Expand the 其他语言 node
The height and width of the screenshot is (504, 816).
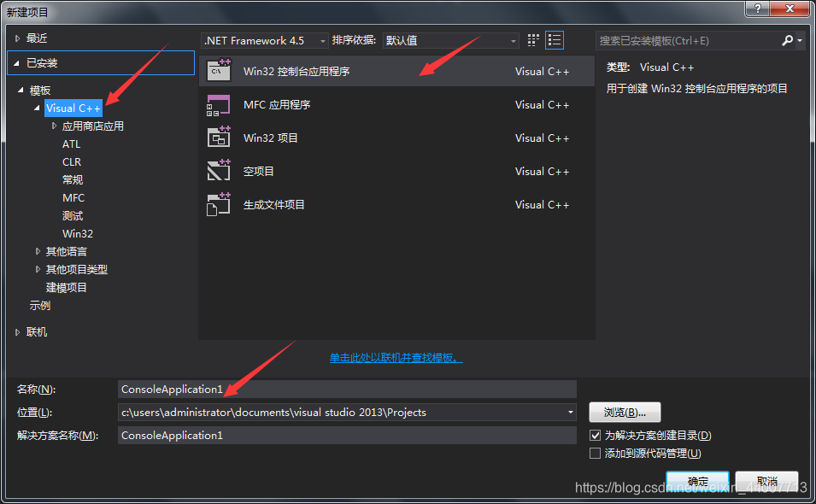click(x=38, y=251)
